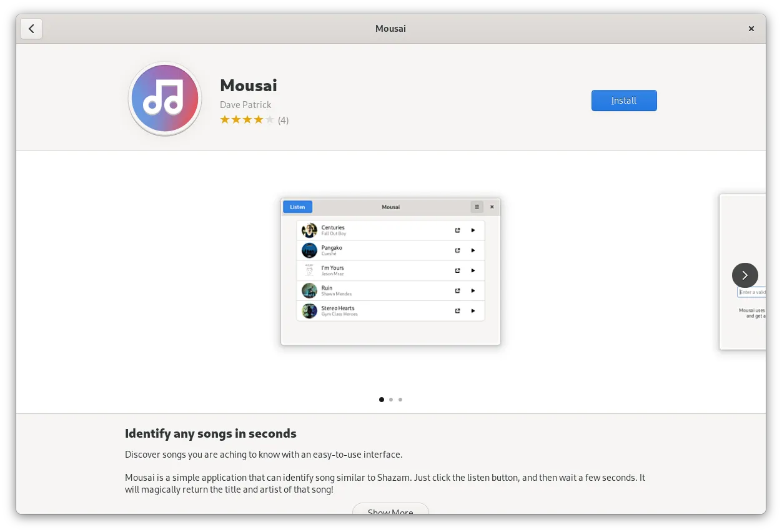Expand the description with Show More
This screenshot has height=532, width=782.
[390, 510]
